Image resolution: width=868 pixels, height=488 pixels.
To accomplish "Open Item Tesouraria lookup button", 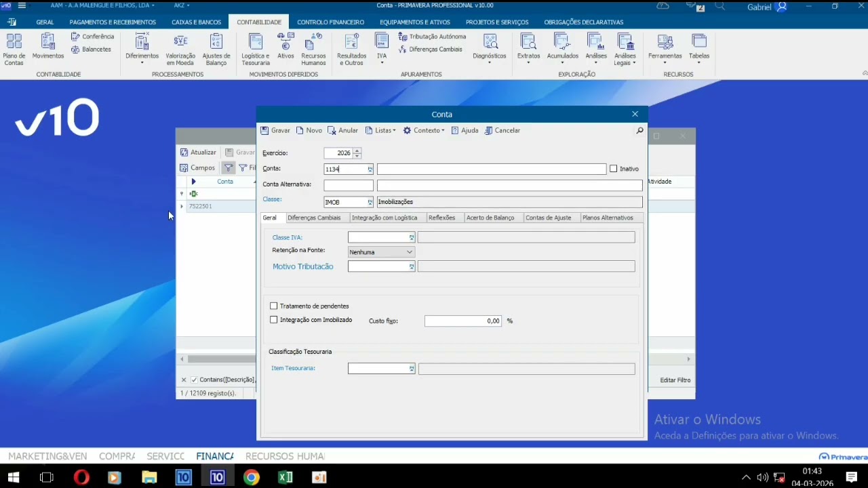I will (412, 369).
